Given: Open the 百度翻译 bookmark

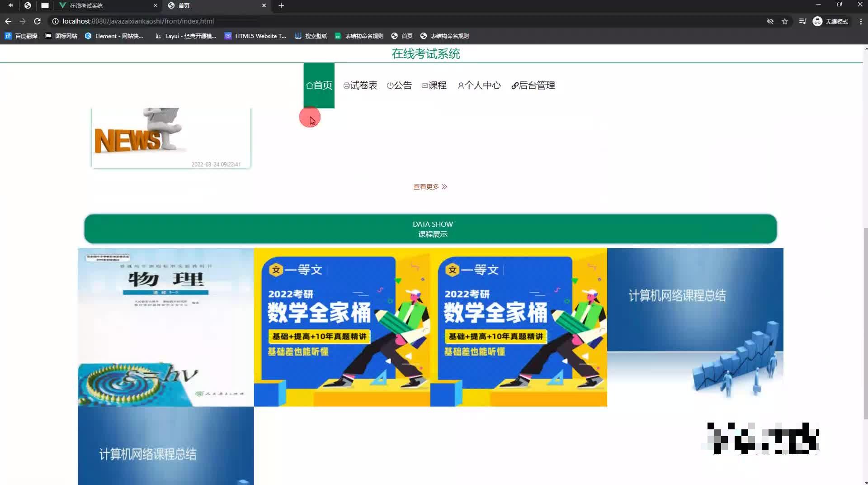Looking at the screenshot, I should pyautogui.click(x=21, y=36).
